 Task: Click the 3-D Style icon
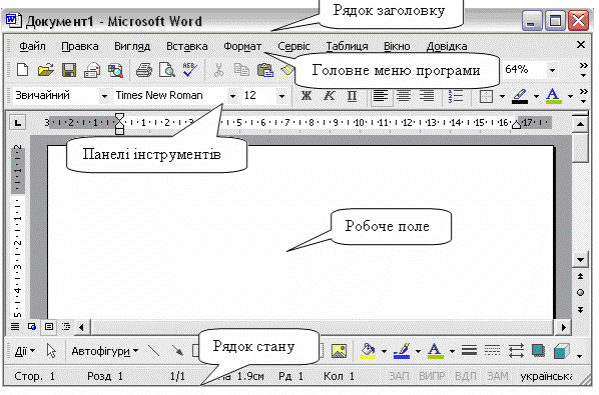561,351
